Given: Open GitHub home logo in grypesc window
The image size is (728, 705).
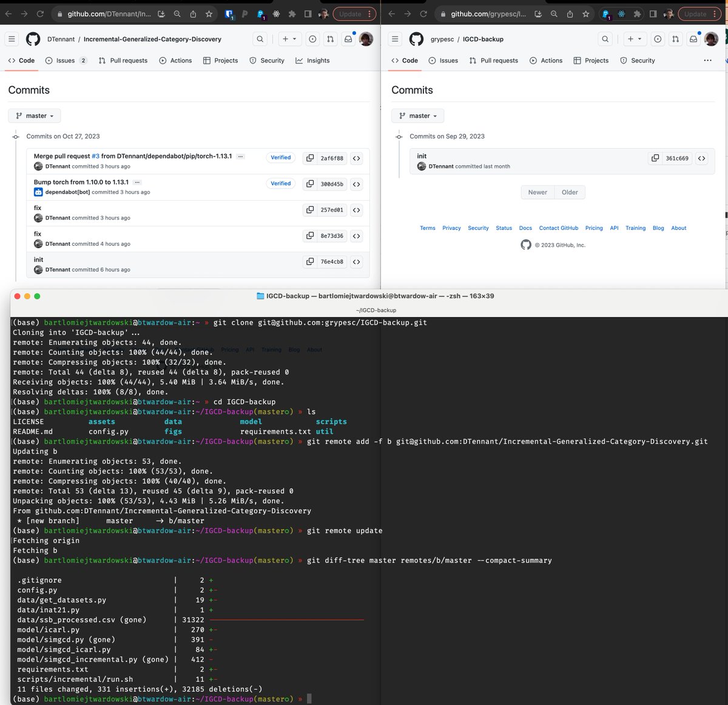Looking at the screenshot, I should point(416,39).
